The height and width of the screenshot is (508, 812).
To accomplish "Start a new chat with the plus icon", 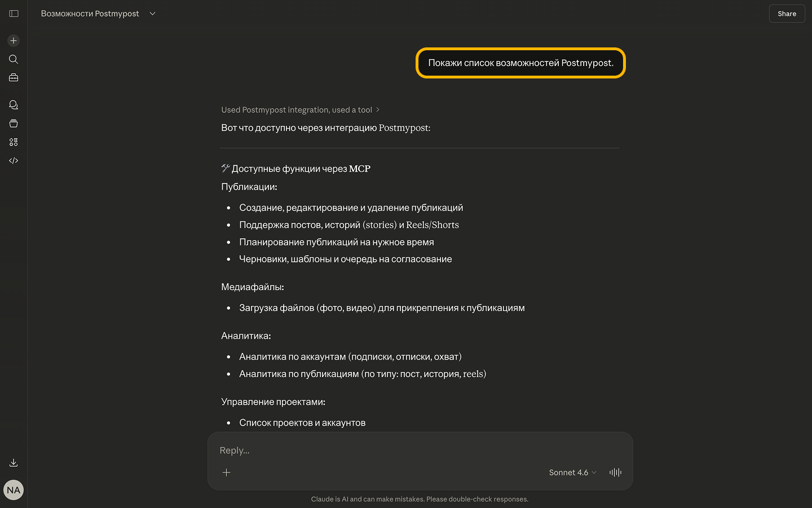I will pos(14,41).
